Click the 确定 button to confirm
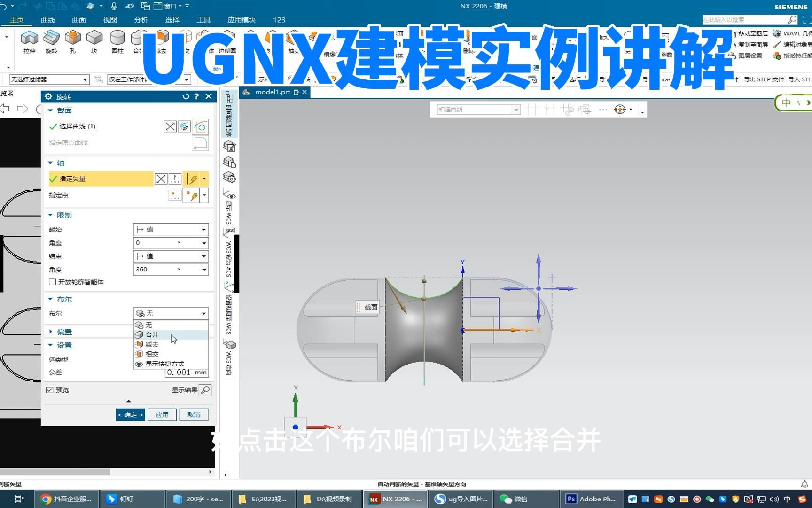Image resolution: width=812 pixels, height=508 pixels. 130,414
